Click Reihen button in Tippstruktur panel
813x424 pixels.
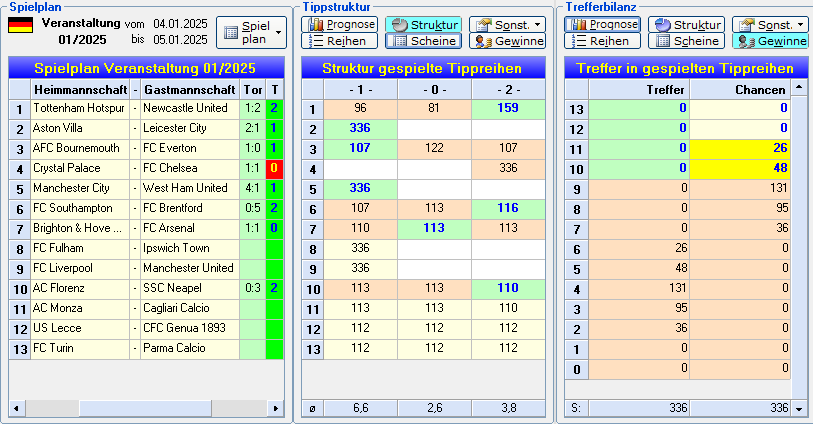pyautogui.click(x=340, y=41)
